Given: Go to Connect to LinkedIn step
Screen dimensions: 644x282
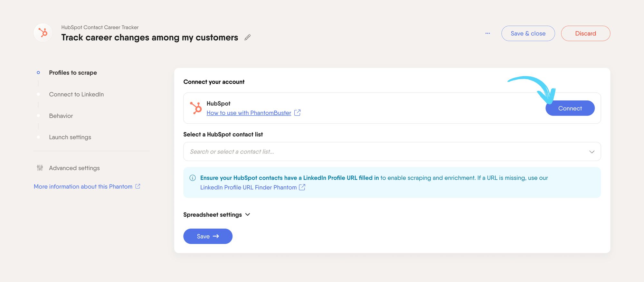Looking at the screenshot, I should (x=76, y=94).
